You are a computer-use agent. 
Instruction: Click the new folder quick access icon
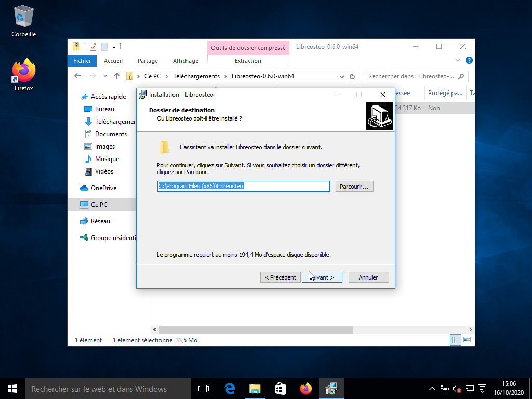[104, 46]
